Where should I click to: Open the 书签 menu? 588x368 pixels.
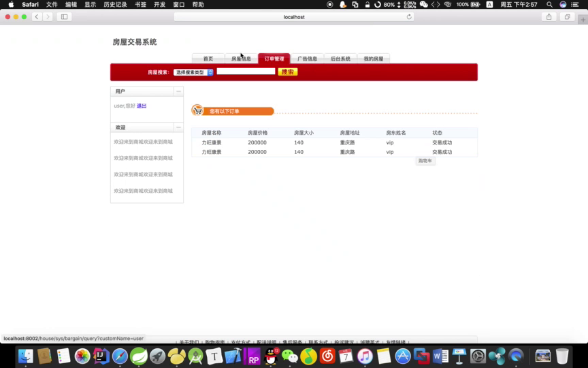[x=140, y=5]
